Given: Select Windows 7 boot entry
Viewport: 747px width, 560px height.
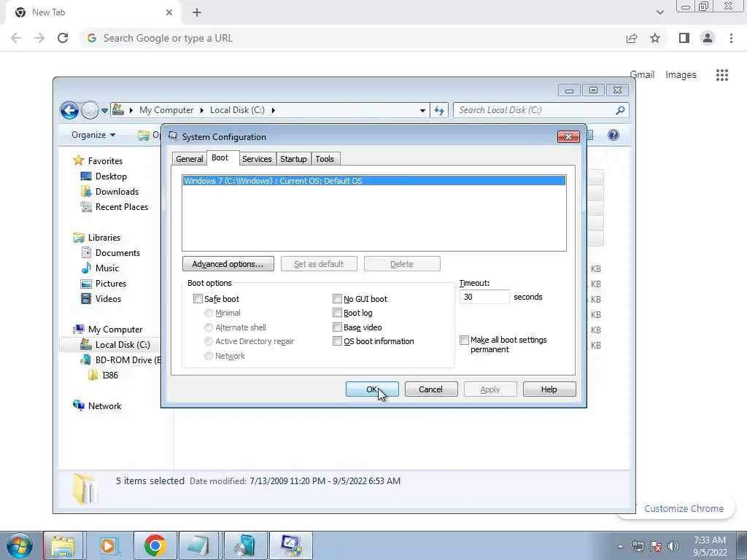Looking at the screenshot, I should [374, 181].
